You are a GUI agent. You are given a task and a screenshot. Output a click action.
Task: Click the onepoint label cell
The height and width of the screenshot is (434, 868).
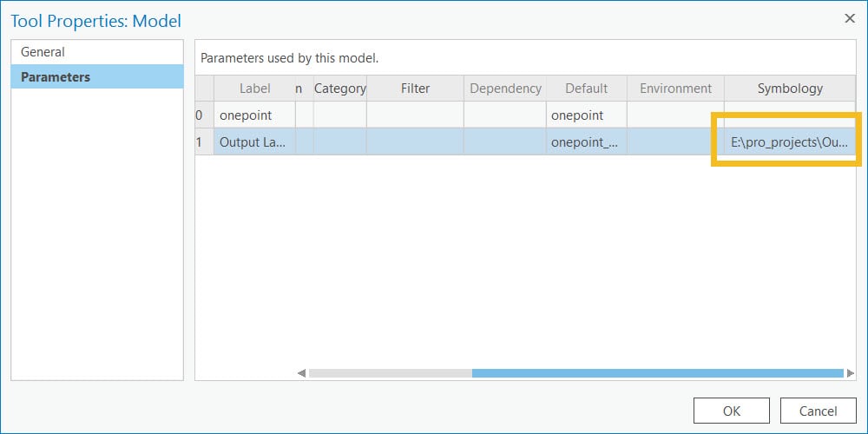pos(254,115)
